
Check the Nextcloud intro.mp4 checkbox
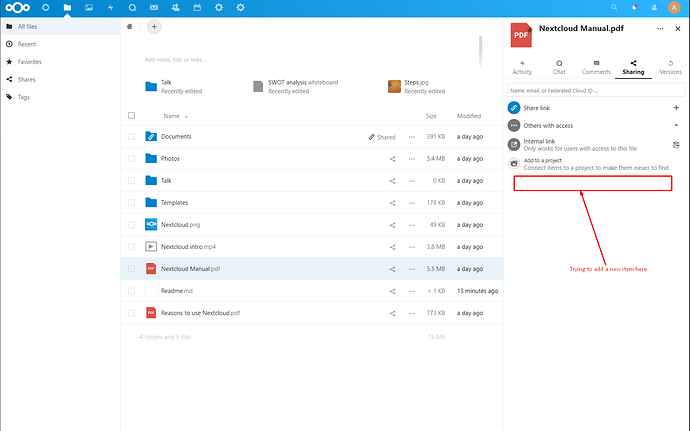click(x=131, y=247)
